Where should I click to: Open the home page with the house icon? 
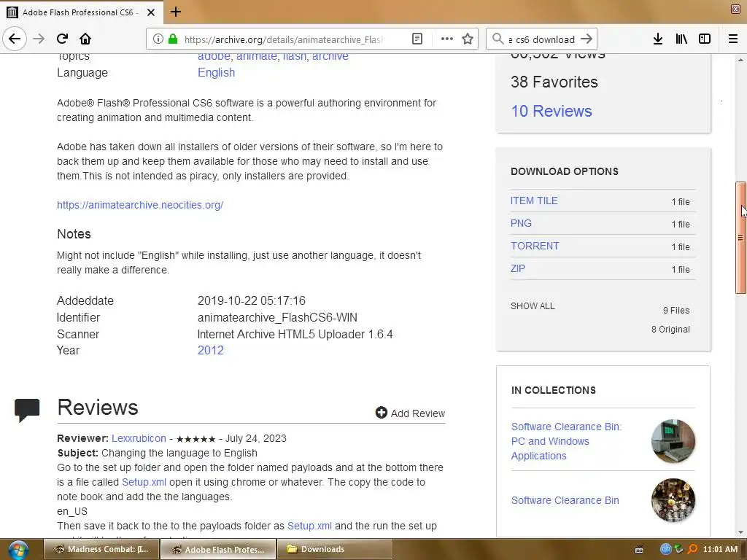click(x=85, y=39)
